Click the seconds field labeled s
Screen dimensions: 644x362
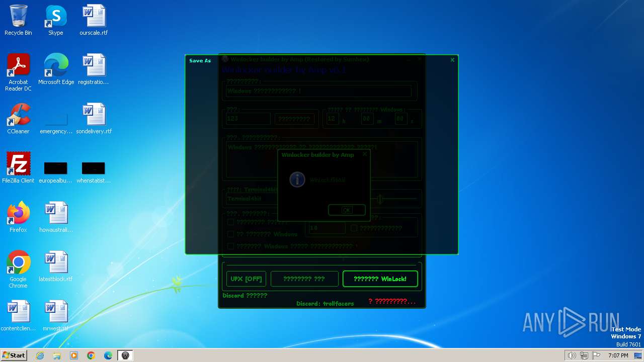[401, 119]
